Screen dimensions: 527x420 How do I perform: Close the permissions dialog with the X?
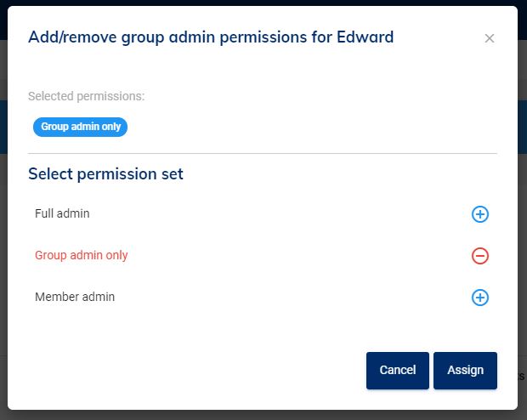(489, 38)
